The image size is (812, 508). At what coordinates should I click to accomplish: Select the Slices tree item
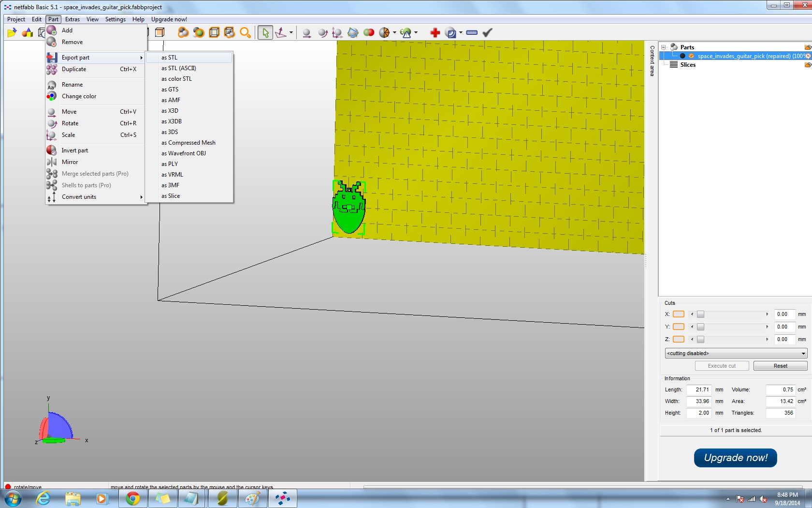(x=687, y=64)
